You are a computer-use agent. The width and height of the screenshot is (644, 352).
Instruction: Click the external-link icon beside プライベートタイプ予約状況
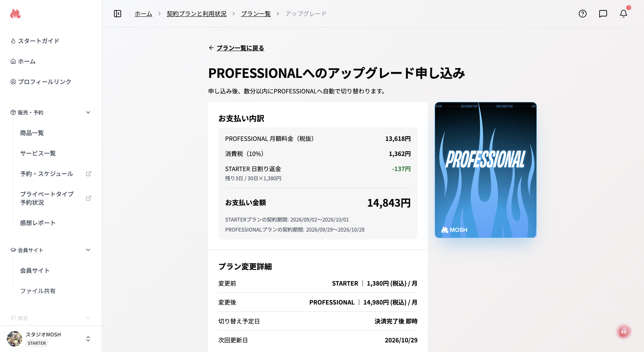pos(89,198)
